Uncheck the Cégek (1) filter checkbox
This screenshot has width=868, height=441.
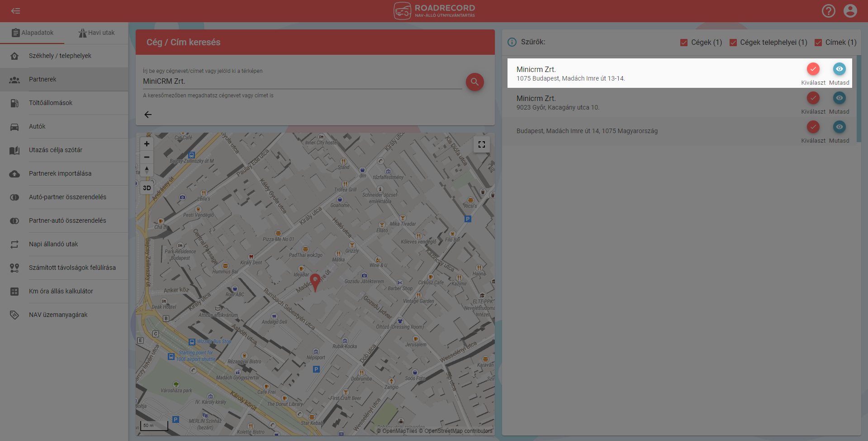coord(683,42)
